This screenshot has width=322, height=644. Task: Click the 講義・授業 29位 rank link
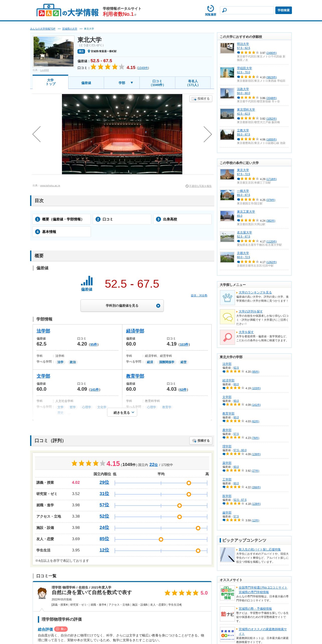click(x=104, y=482)
